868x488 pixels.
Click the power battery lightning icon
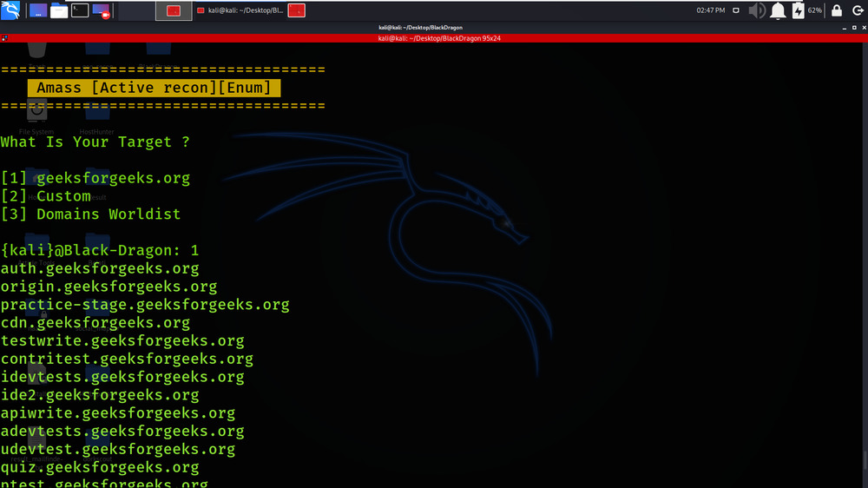[x=798, y=10]
